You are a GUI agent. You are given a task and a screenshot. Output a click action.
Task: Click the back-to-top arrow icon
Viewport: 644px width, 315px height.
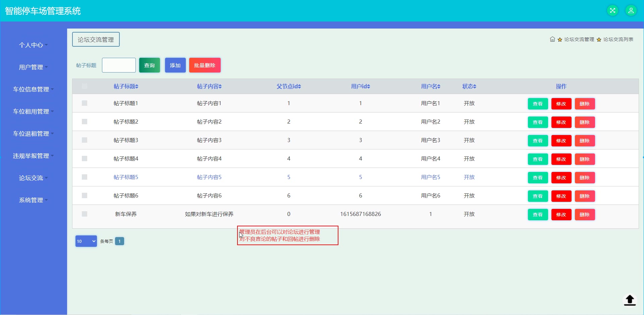pos(630,300)
